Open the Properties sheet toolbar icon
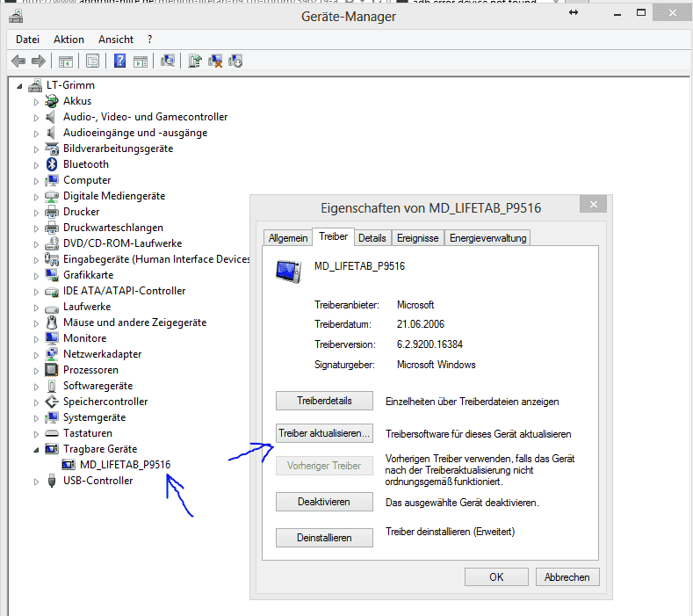 tap(92, 61)
